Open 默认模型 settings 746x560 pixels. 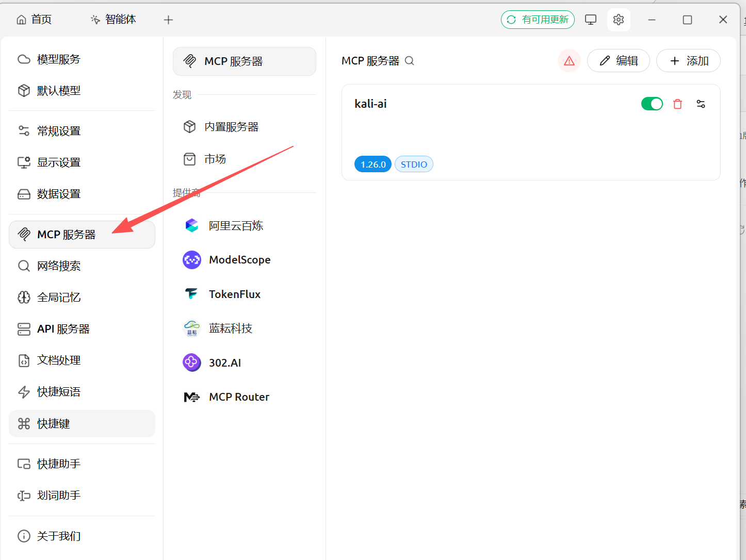click(x=82, y=91)
